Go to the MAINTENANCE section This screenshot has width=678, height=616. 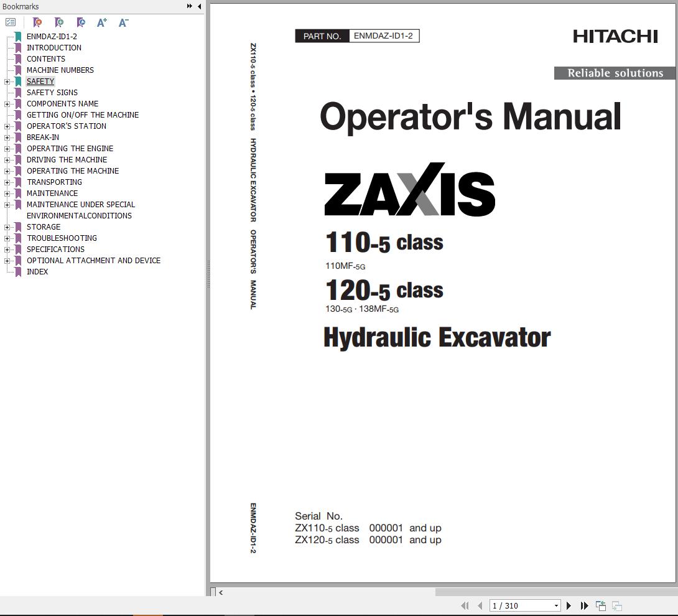tap(52, 194)
